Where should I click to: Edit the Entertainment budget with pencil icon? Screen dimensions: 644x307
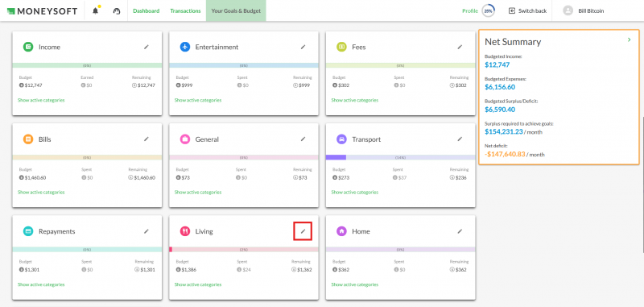point(303,47)
